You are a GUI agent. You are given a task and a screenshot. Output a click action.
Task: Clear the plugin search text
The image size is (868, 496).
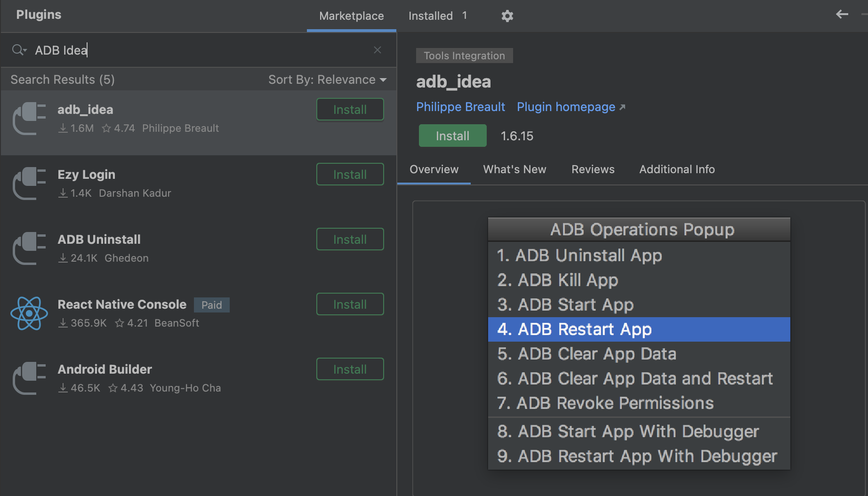[378, 50]
